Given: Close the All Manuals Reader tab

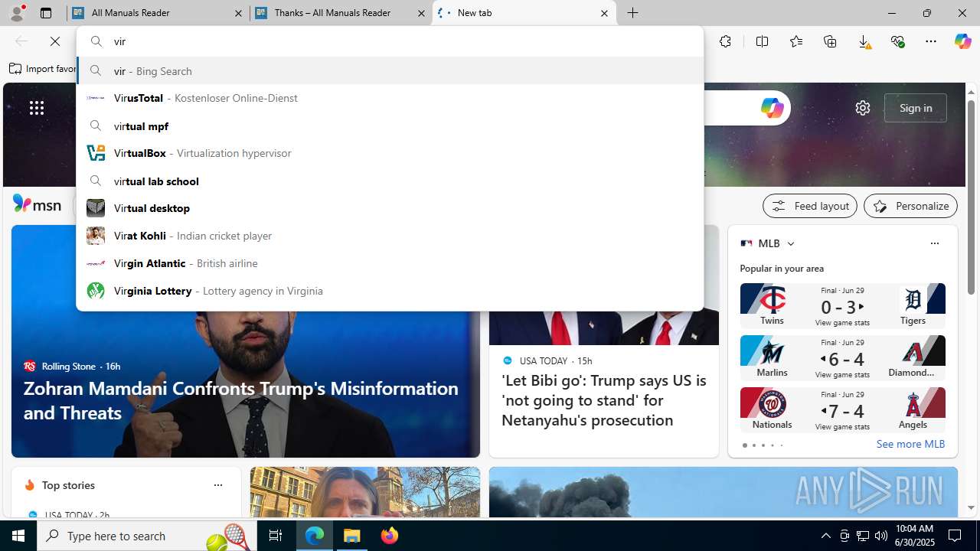Looking at the screenshot, I should click(x=238, y=13).
